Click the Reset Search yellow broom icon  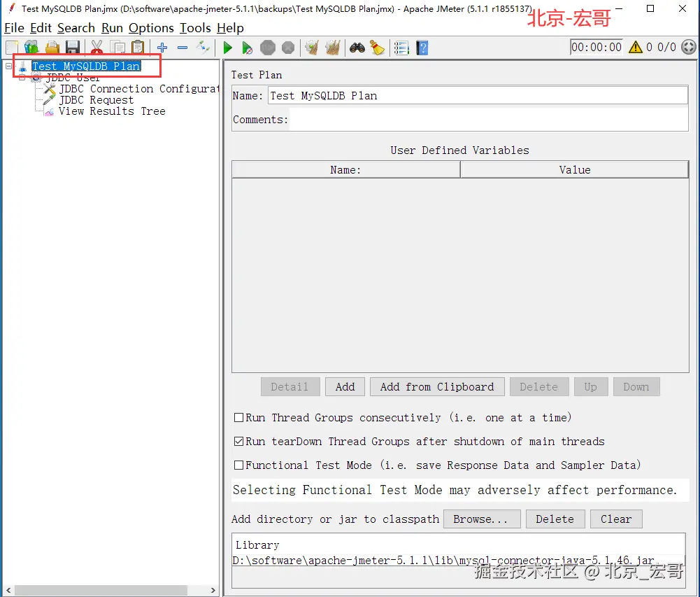coord(377,48)
